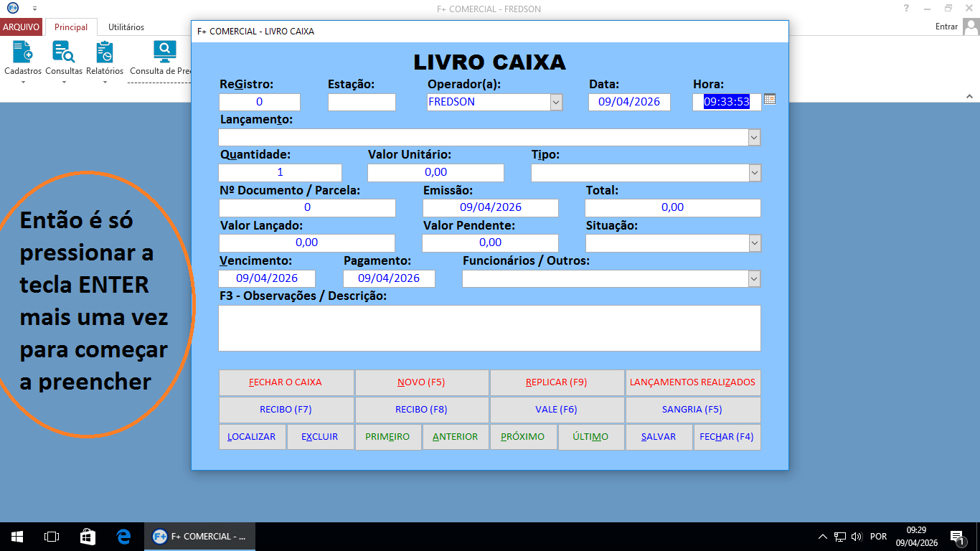Open the Consultas search icon
This screenshot has width=980, height=551.
(x=63, y=54)
